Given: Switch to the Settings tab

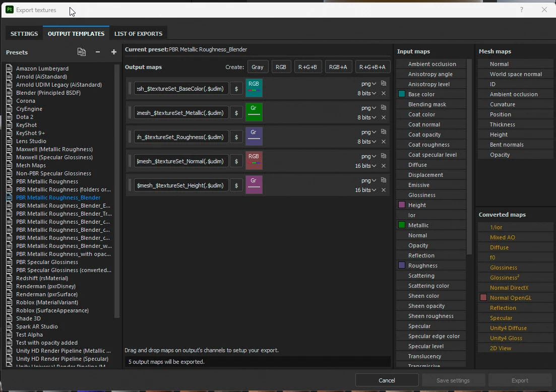Looking at the screenshot, I should click(24, 34).
